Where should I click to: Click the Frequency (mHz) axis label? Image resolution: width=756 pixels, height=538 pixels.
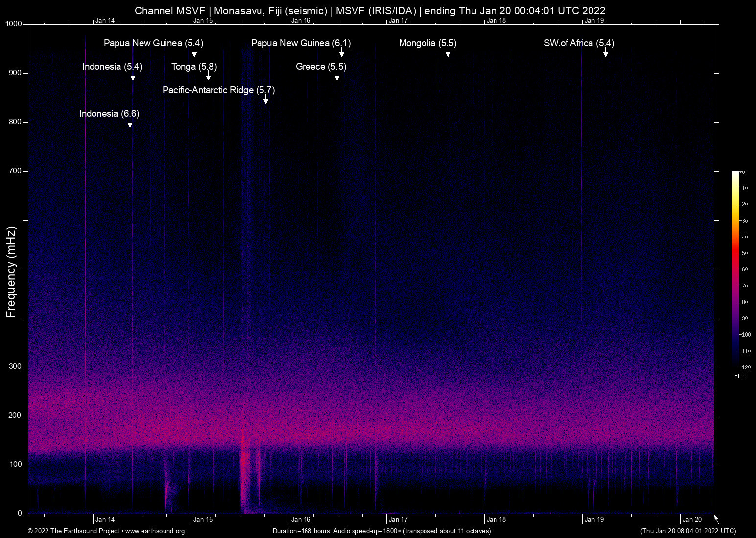(11, 270)
